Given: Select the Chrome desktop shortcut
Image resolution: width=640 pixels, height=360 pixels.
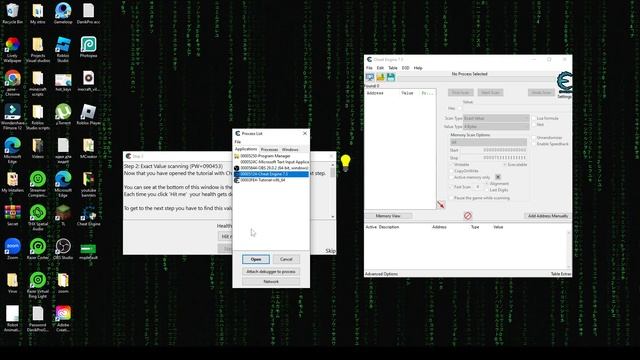Looking at the screenshot, I should (12, 83).
